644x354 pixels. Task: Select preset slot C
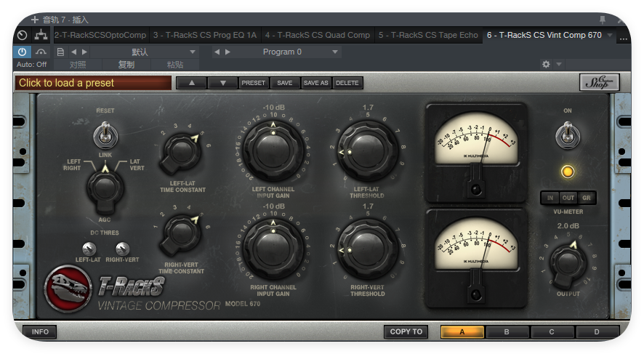552,331
